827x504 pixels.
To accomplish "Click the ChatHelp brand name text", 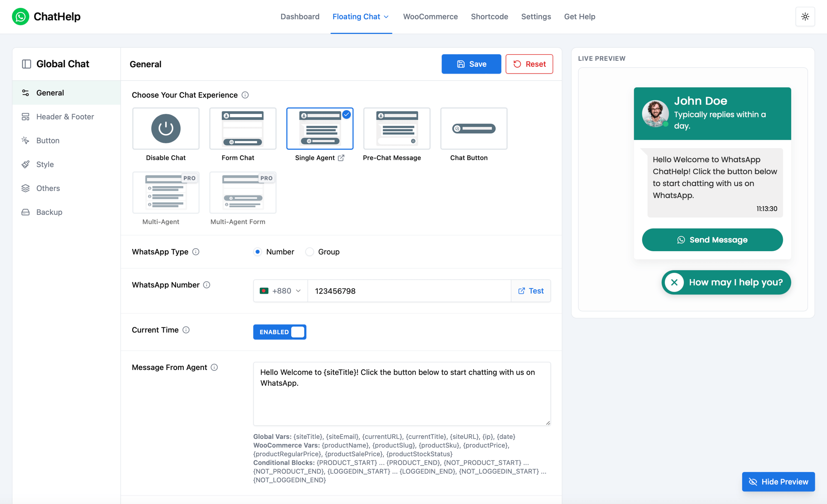I will (57, 17).
